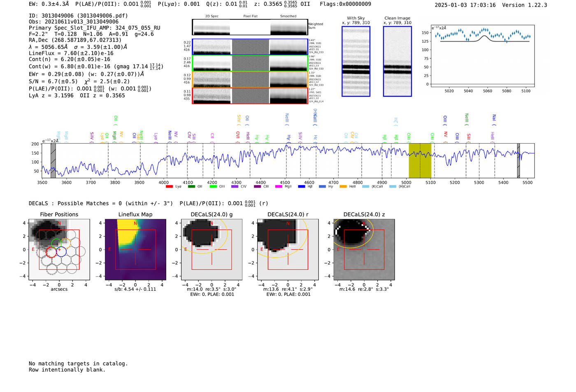The image size is (576, 392).
Task: Click the s/b: 4.54 +/- 0.111 caption
Action: [x=135, y=289]
